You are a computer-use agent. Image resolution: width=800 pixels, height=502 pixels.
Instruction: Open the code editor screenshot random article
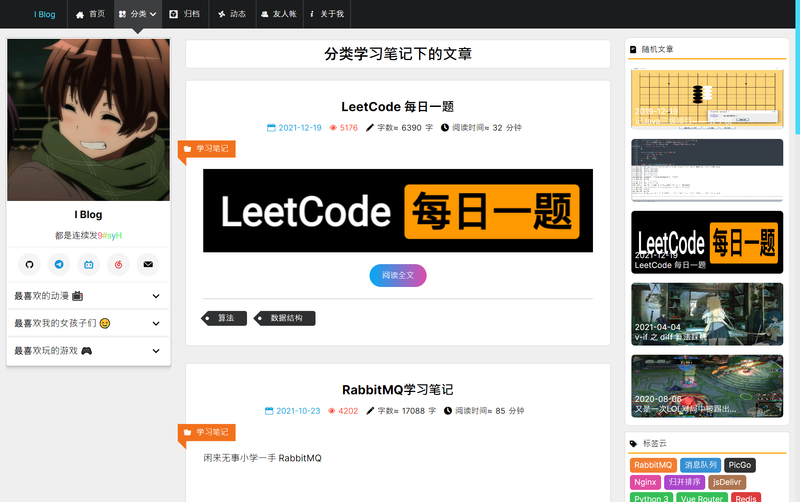(x=707, y=170)
